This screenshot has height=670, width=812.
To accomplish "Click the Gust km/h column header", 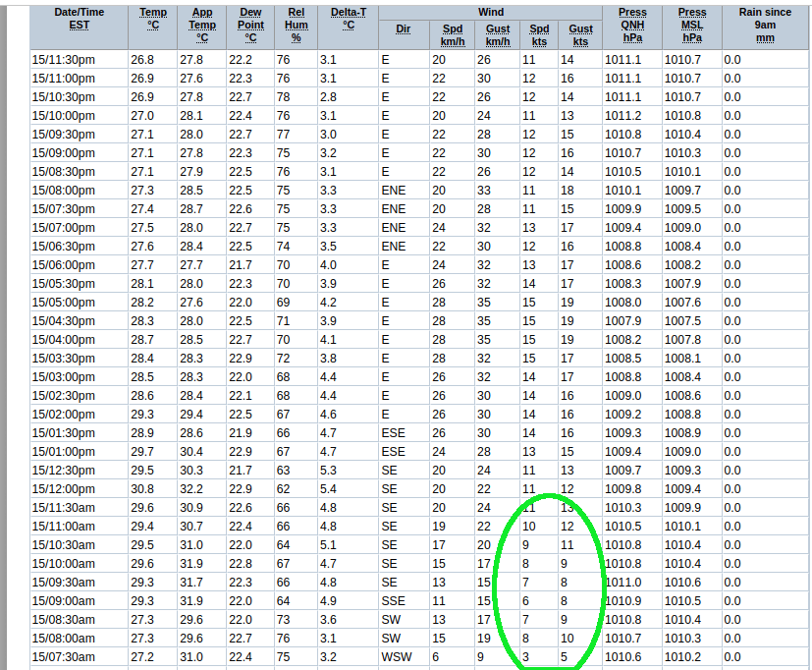I will coord(498,35).
